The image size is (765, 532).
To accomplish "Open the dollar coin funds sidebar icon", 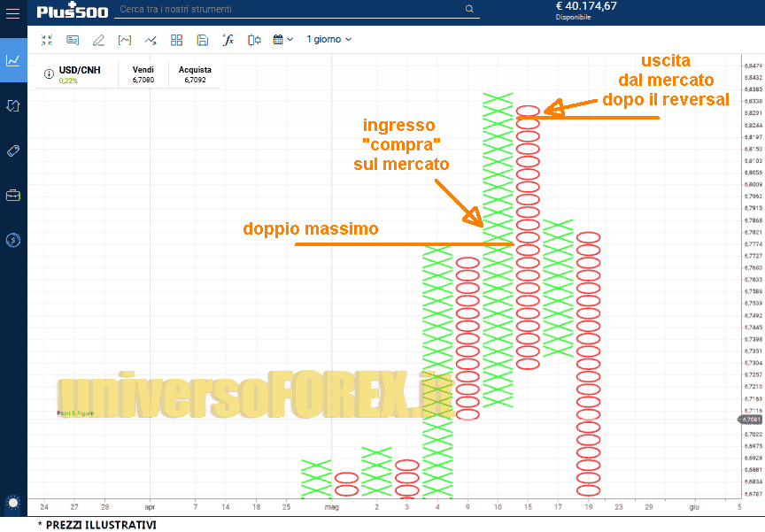I will [x=13, y=240].
